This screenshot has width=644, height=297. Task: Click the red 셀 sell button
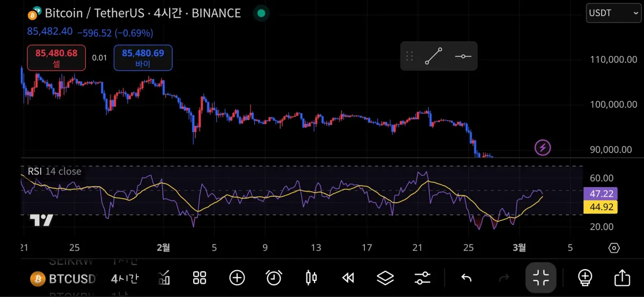tap(56, 58)
